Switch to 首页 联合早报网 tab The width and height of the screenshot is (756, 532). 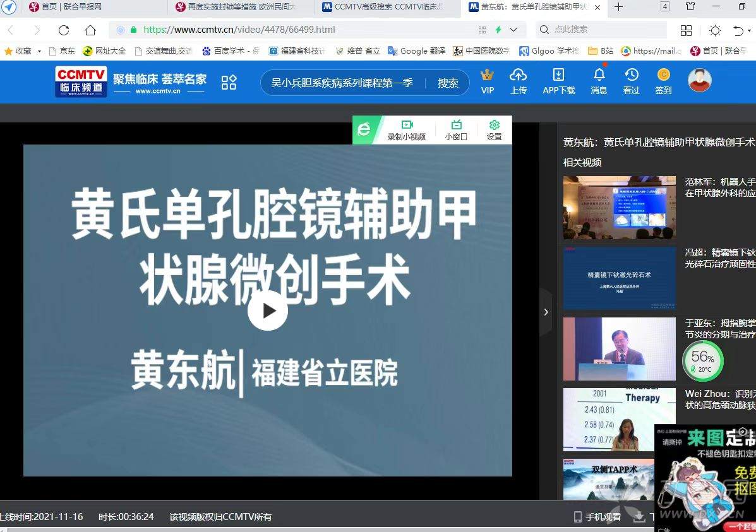click(x=71, y=7)
